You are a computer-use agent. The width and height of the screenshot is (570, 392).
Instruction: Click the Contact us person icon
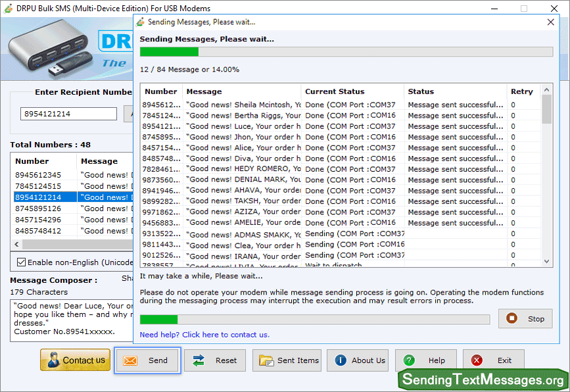[54, 360]
